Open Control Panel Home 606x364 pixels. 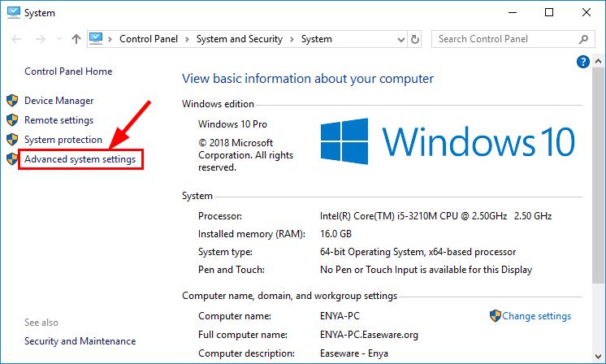[68, 71]
